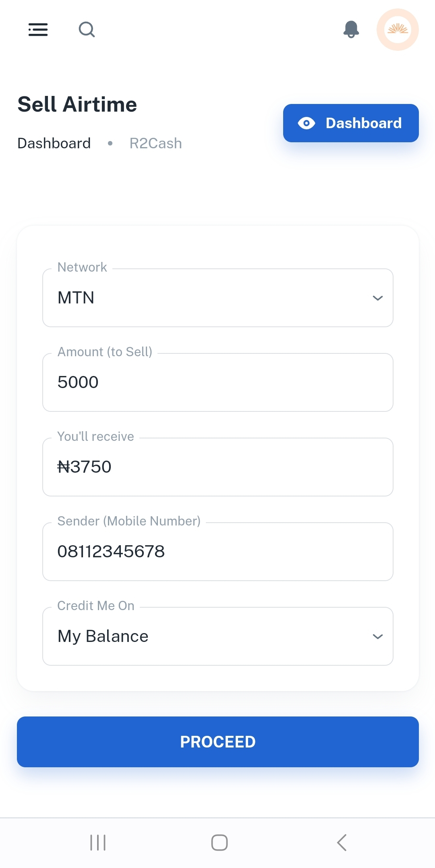Expand the Network MTN dropdown
This screenshot has width=435, height=868.
click(217, 298)
